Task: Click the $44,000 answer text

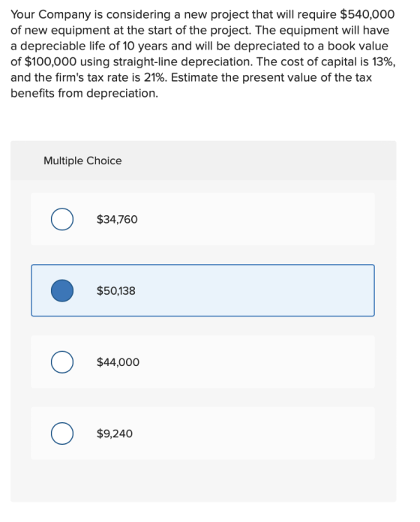Action: [118, 362]
